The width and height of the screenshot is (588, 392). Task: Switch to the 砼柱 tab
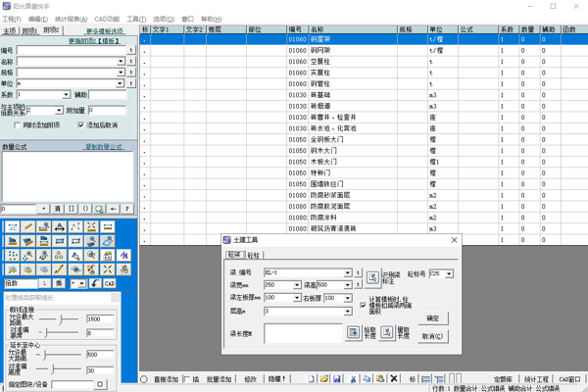coord(255,256)
